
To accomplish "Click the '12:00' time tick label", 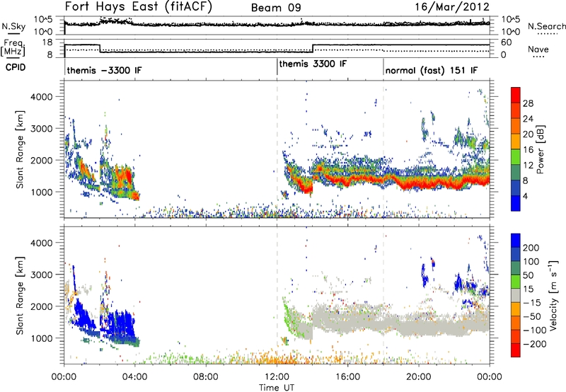I will [x=277, y=377].
